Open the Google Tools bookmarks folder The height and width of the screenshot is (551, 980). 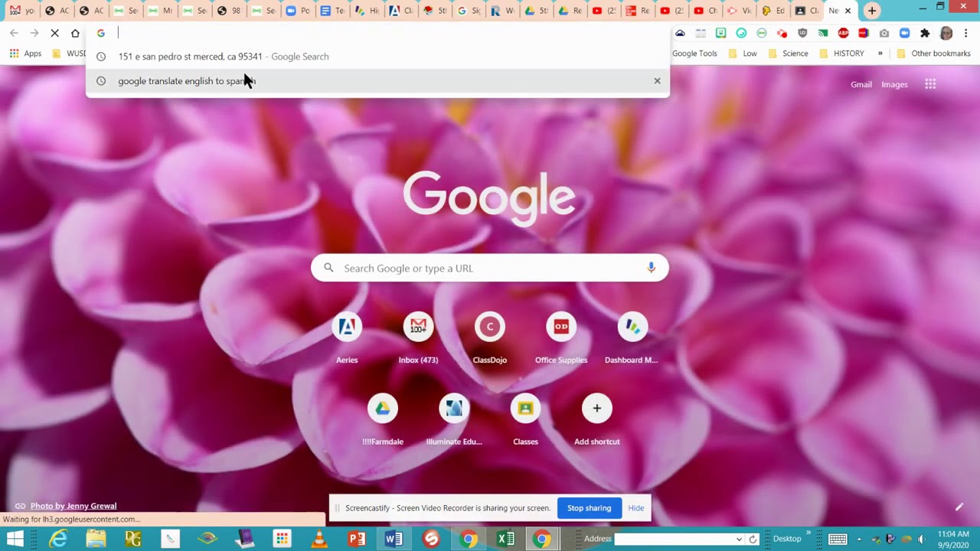pyautogui.click(x=694, y=54)
